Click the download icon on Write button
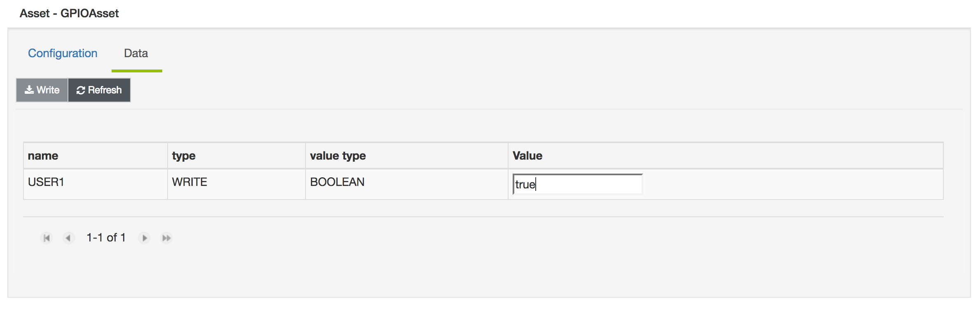Viewport: 980px width, 311px height. click(x=29, y=90)
